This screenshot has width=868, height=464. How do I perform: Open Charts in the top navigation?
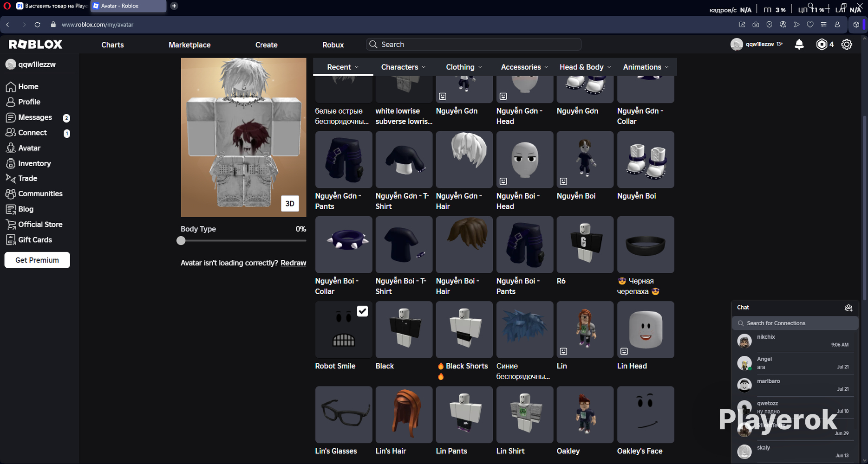(x=112, y=45)
